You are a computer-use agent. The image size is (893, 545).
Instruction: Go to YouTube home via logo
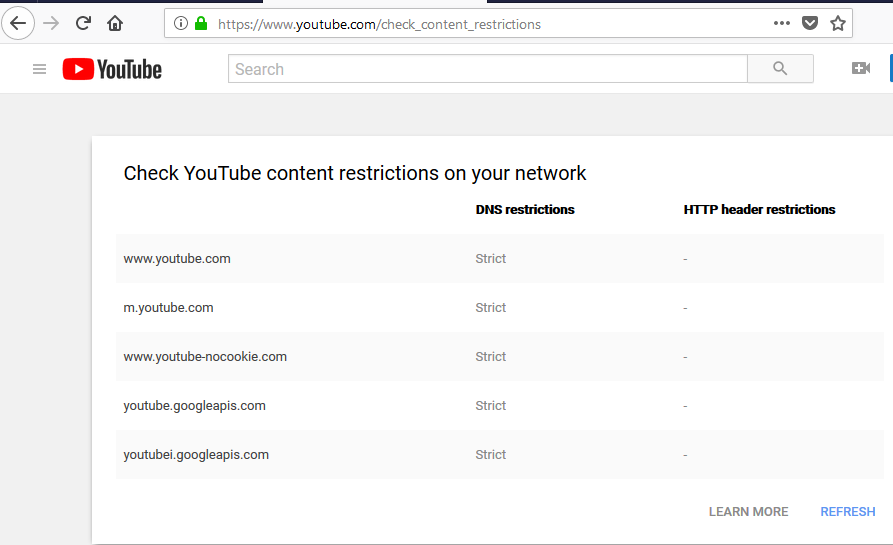point(112,69)
